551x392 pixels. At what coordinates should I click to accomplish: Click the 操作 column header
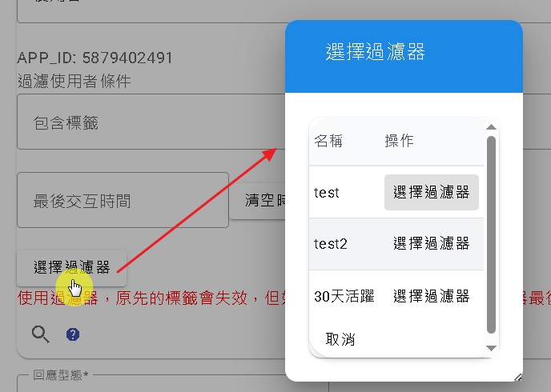399,141
